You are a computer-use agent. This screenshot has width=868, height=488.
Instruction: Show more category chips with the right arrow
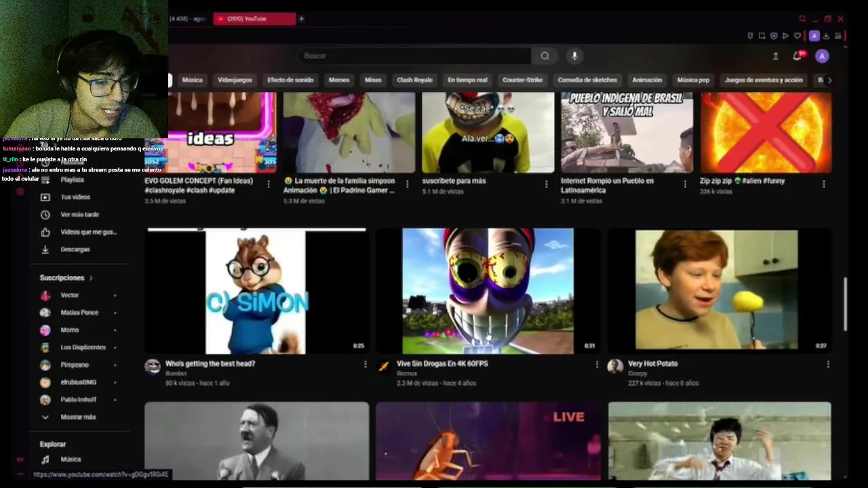click(829, 80)
